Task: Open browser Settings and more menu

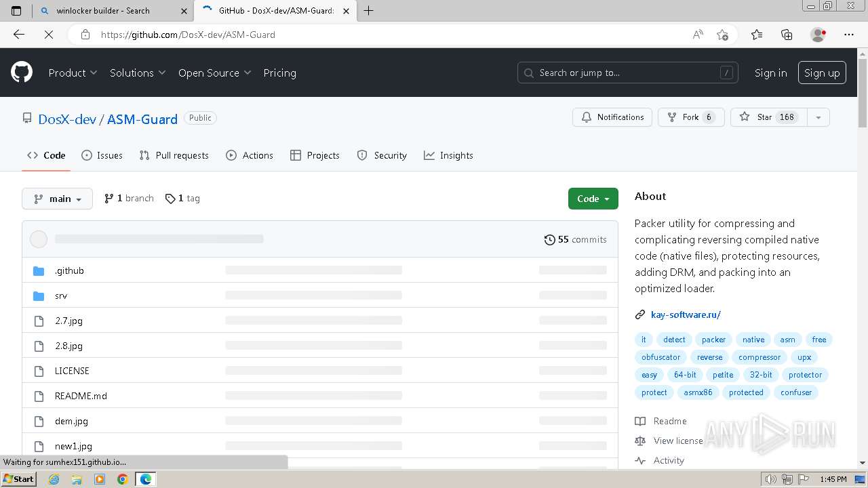Action: (849, 35)
